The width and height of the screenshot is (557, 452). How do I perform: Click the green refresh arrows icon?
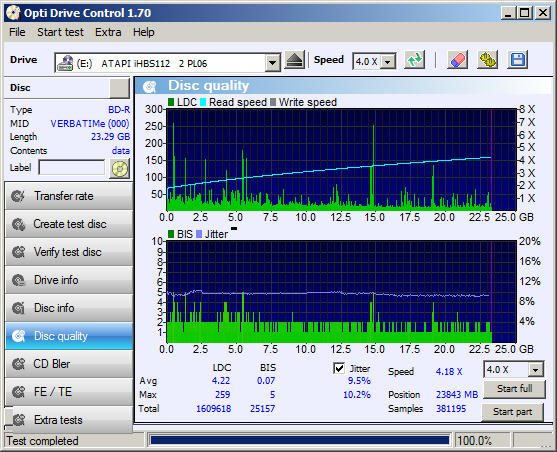415,60
